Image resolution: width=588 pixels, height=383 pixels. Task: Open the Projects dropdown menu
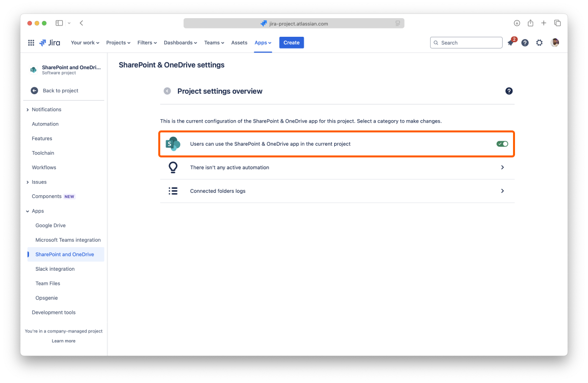(x=118, y=43)
